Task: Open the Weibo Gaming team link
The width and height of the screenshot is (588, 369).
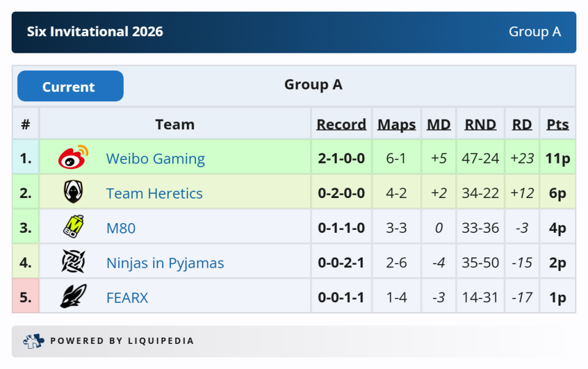Action: (156, 159)
